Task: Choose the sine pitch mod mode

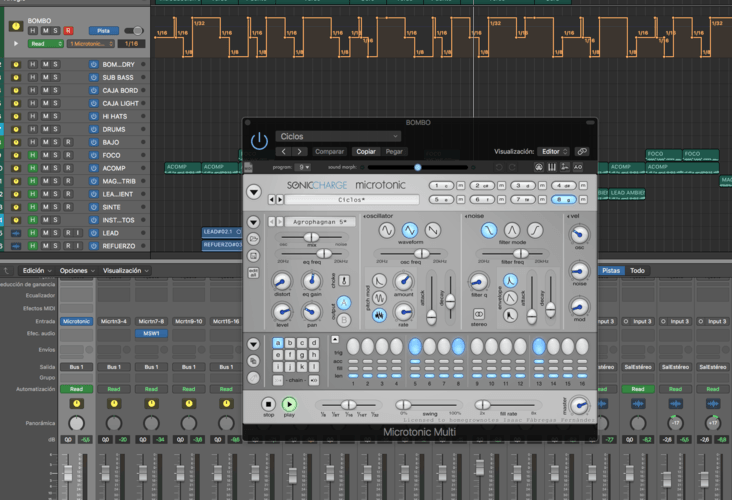Action: (379, 298)
